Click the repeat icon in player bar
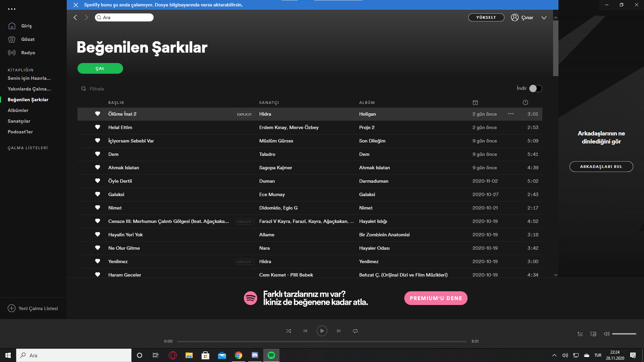Viewport: 644px width, 362px height. tap(355, 331)
